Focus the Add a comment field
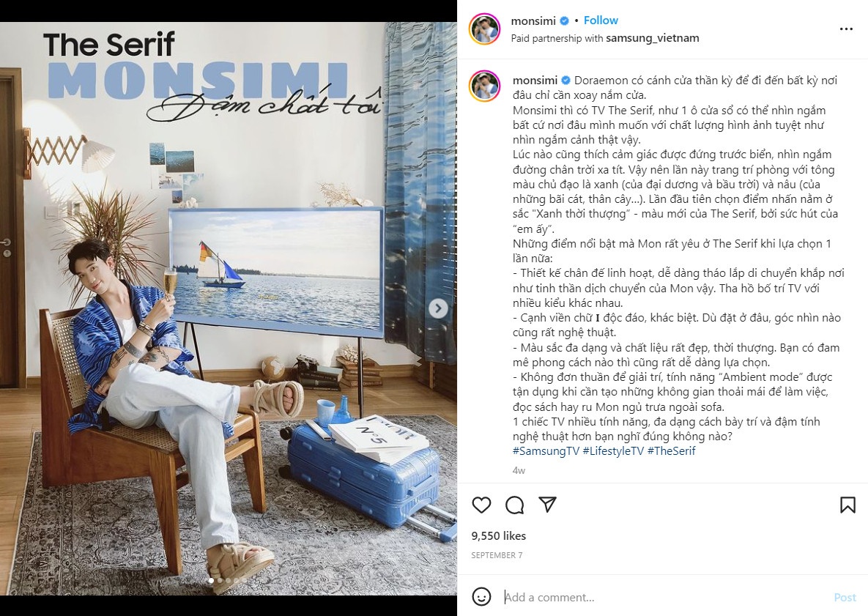The height and width of the screenshot is (616, 868). click(x=664, y=597)
